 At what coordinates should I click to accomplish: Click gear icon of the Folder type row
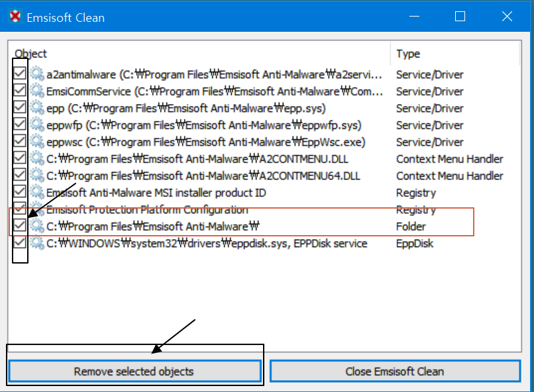point(37,226)
